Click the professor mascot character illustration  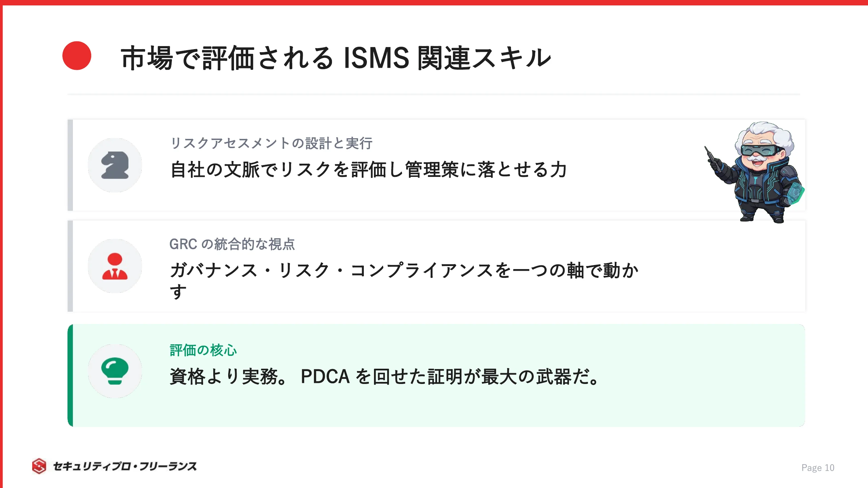click(x=755, y=172)
